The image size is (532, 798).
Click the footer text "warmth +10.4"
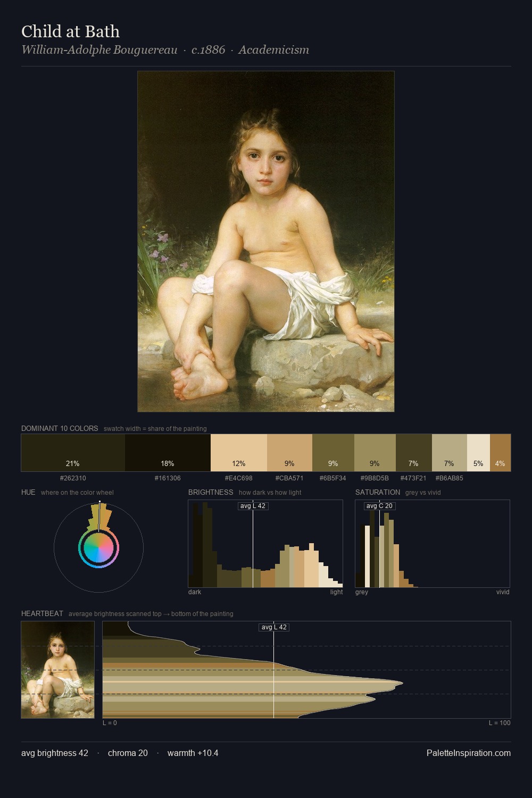pos(193,753)
